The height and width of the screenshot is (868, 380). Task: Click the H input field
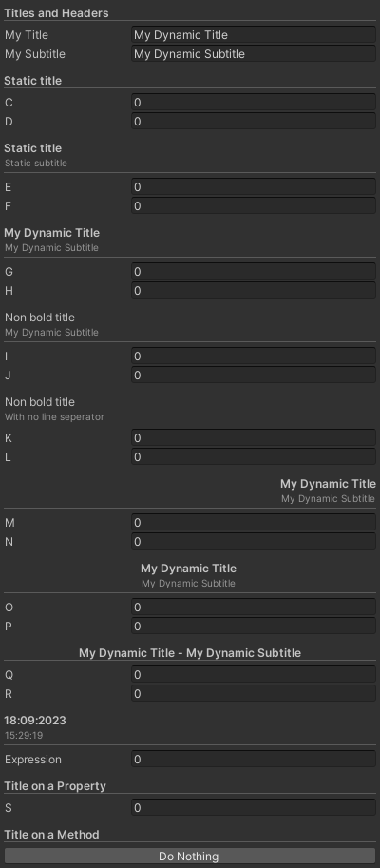click(254, 291)
